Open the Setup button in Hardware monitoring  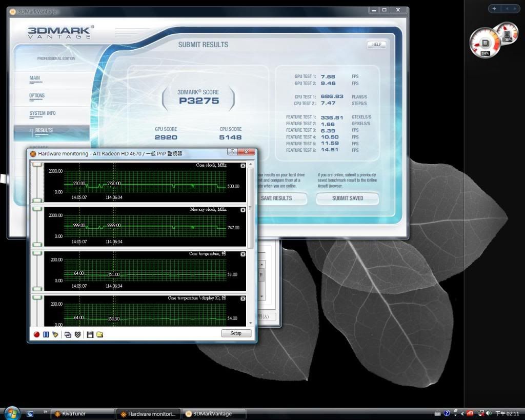(x=236, y=333)
